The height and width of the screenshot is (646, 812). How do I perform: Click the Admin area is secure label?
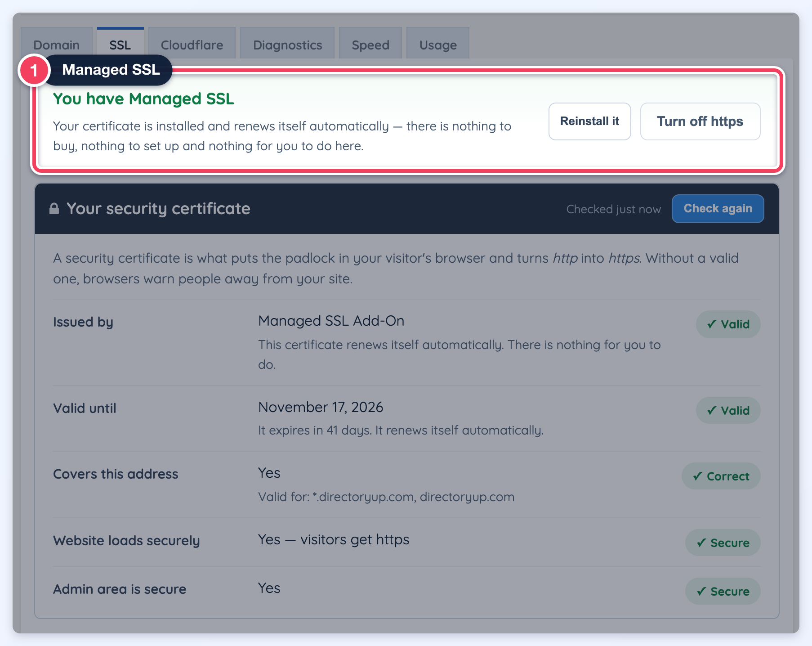click(120, 589)
